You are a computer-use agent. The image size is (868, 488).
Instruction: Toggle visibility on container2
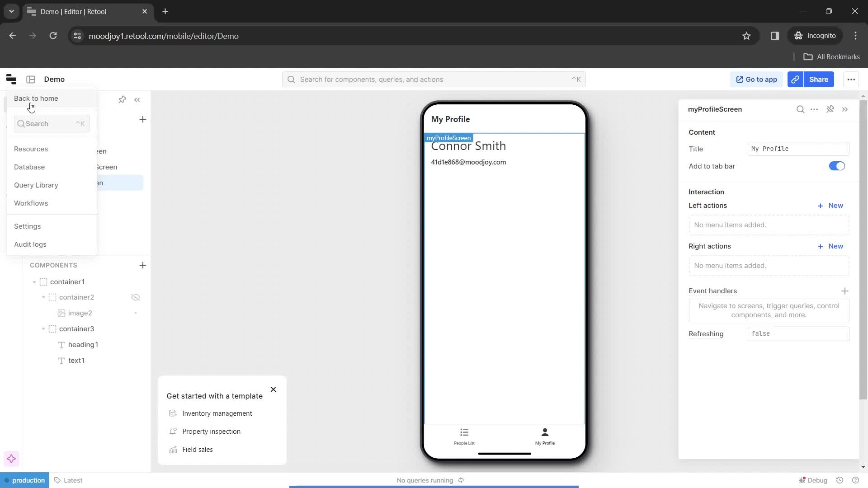tap(135, 297)
